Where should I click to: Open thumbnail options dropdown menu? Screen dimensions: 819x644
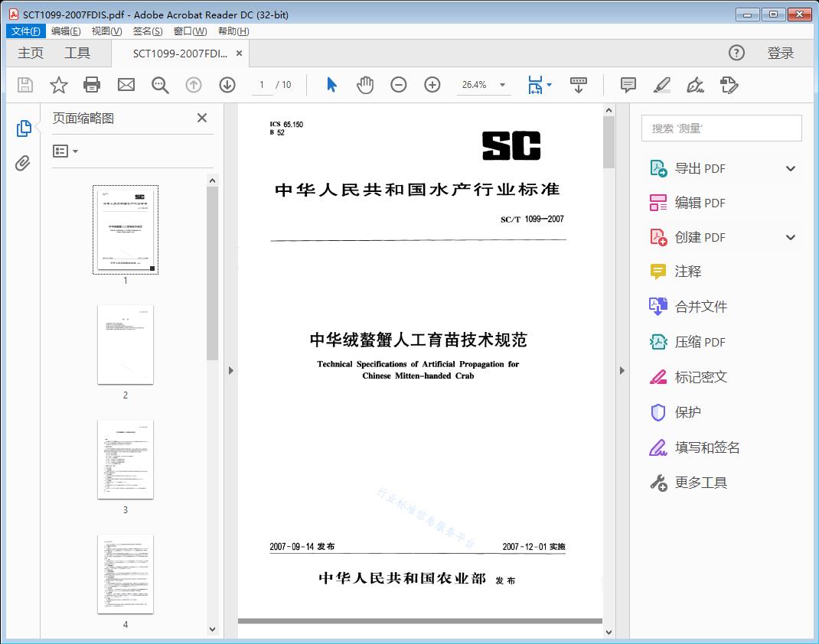coord(66,151)
